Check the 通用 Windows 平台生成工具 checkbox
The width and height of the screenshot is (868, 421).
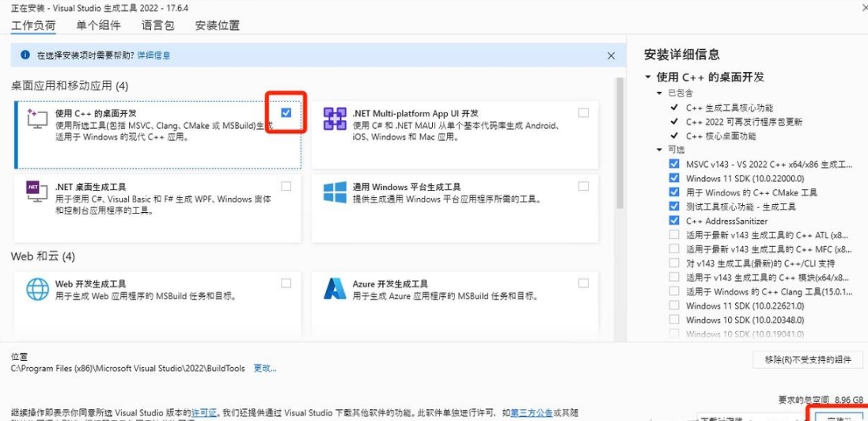(583, 185)
